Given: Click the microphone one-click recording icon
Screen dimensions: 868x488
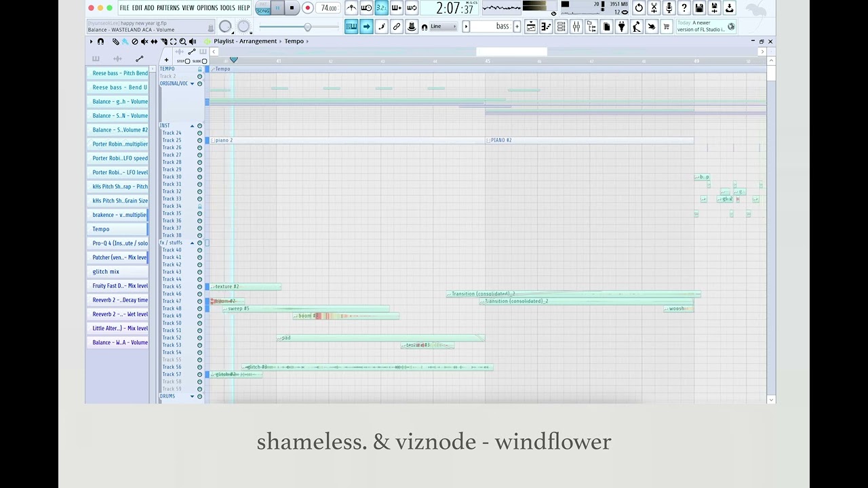Looking at the screenshot, I should (669, 8).
